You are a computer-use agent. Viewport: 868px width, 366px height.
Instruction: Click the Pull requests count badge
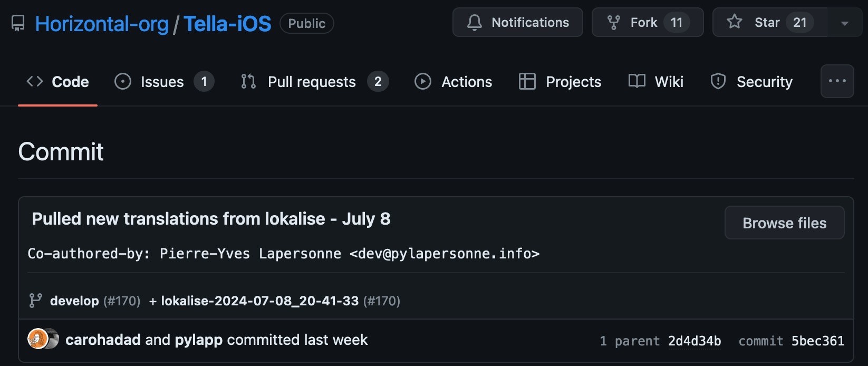378,82
